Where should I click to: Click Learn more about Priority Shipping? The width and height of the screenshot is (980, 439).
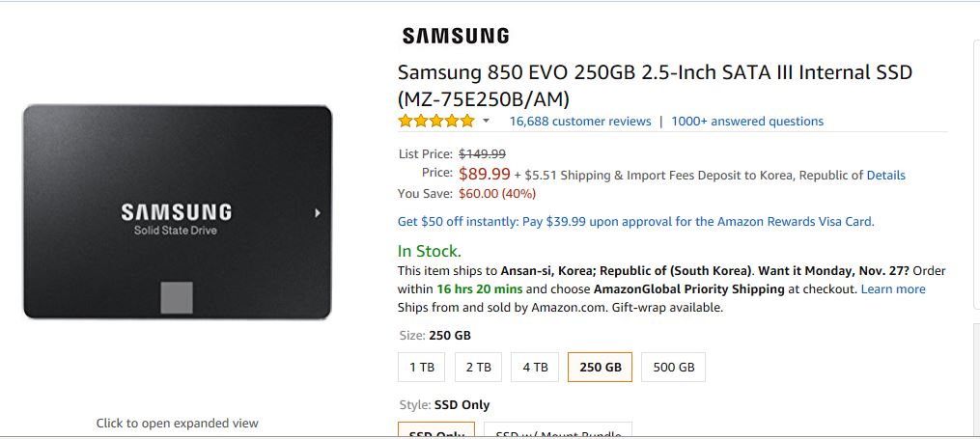point(893,289)
